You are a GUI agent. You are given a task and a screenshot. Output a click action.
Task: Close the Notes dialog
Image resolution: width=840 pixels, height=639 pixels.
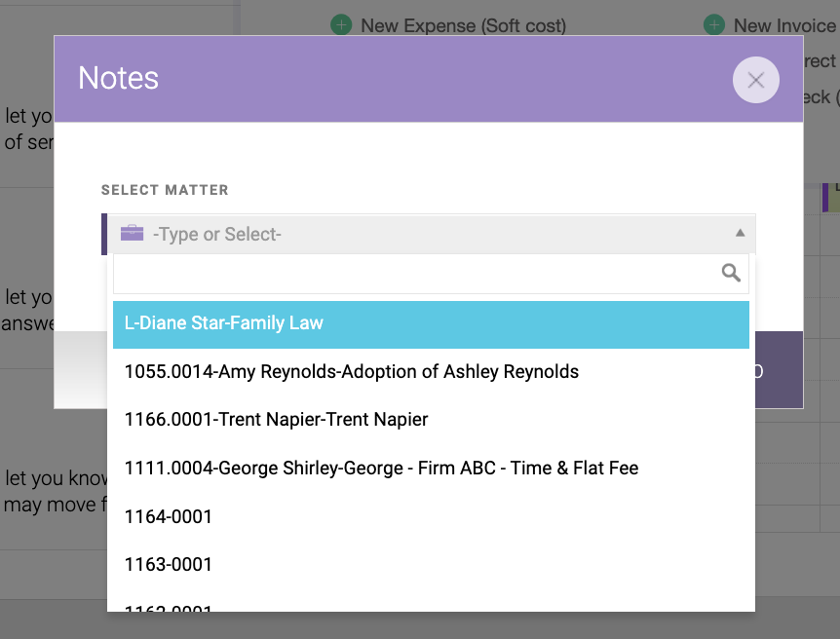755,80
